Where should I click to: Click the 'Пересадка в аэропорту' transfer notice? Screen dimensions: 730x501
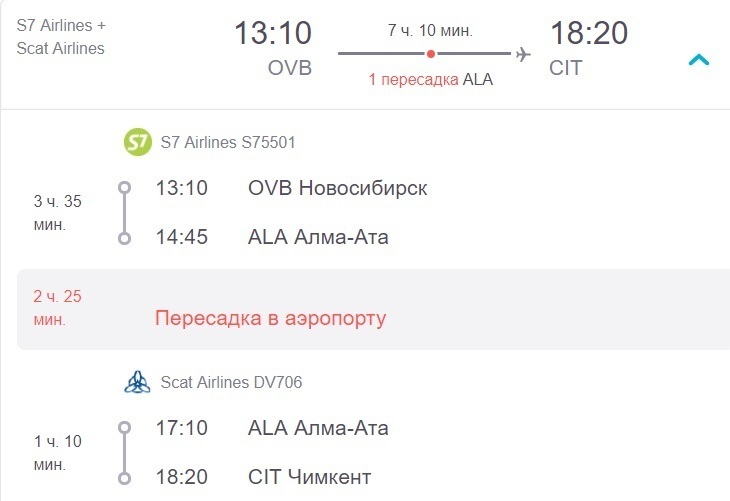point(270,318)
